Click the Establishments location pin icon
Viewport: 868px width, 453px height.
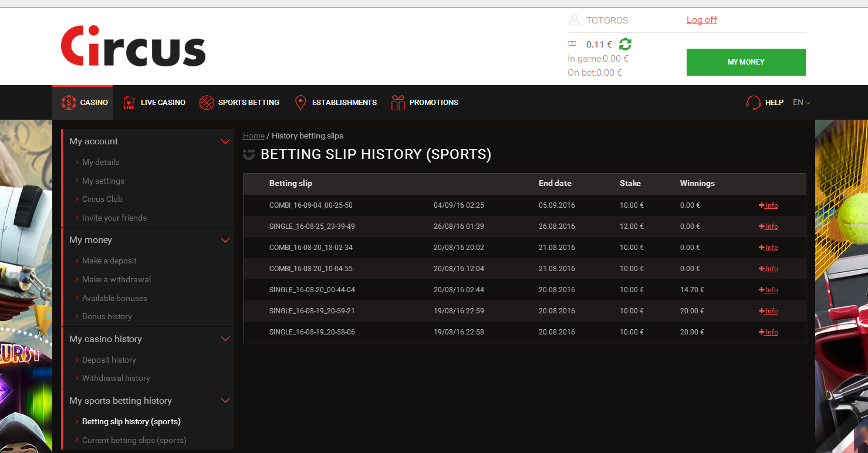click(x=300, y=103)
